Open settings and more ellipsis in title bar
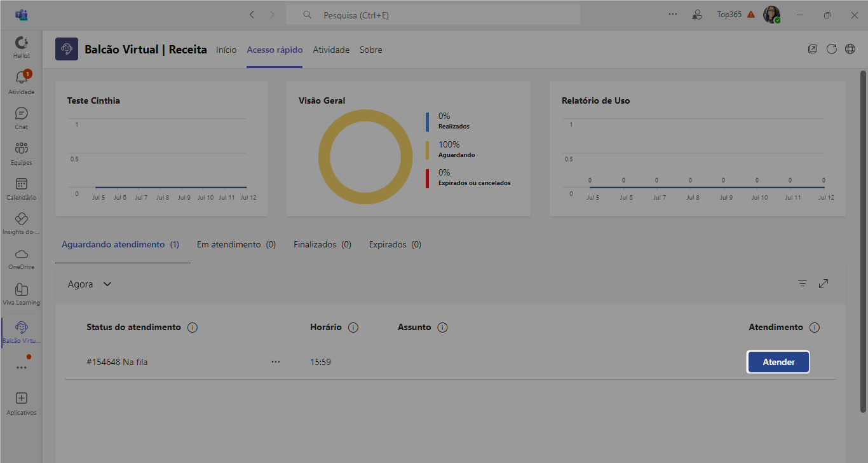 (x=673, y=15)
